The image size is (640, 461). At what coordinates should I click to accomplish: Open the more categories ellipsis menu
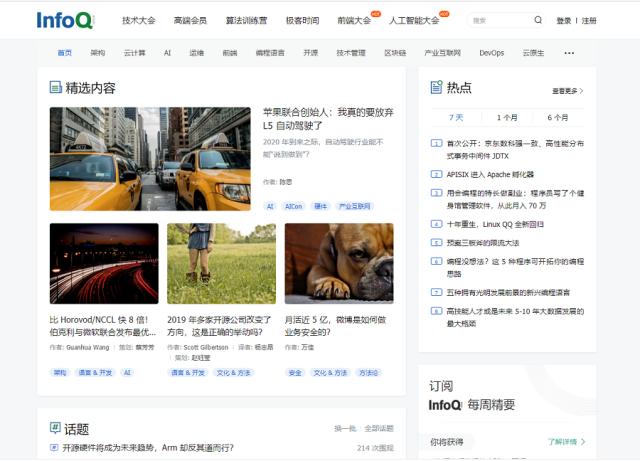click(569, 53)
